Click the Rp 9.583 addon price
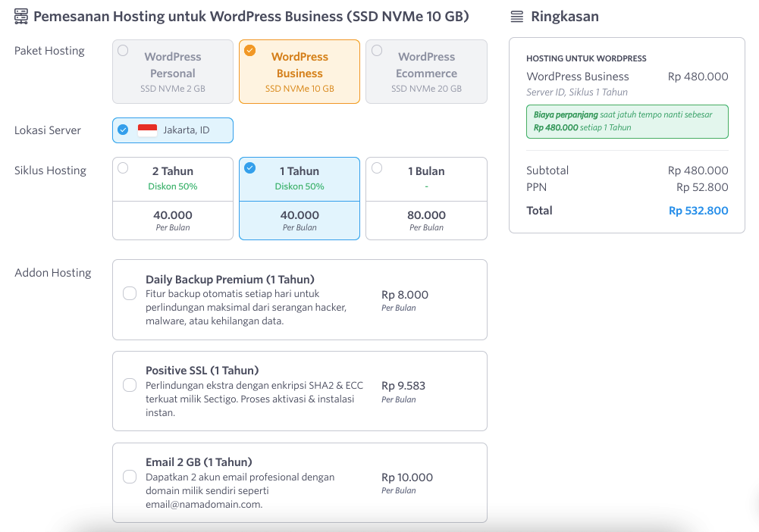This screenshot has height=532, width=759. click(403, 386)
